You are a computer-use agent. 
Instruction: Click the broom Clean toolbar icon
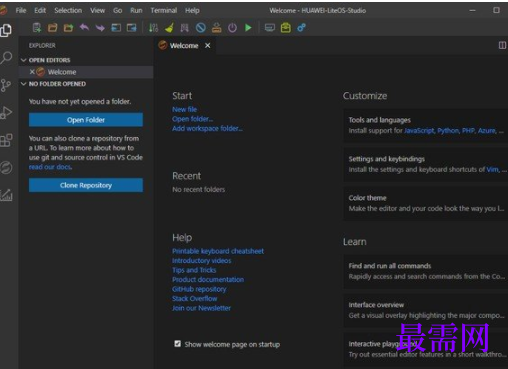[169, 28]
